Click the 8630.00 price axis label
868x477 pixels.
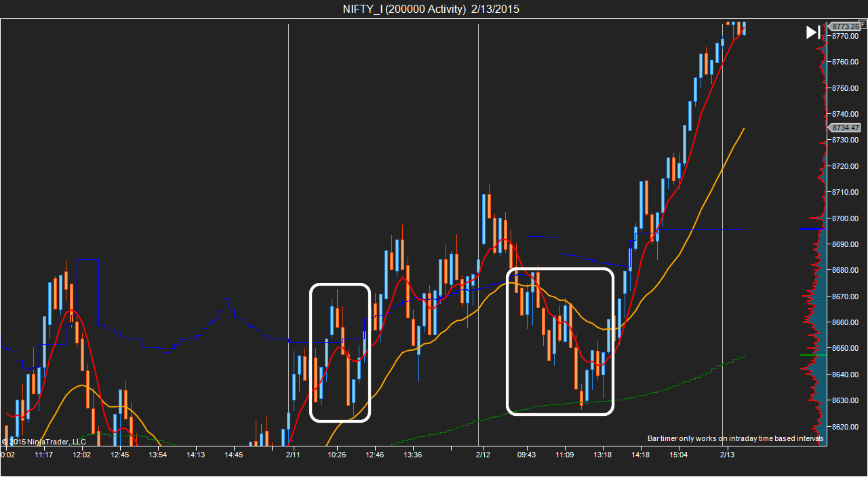tap(845, 400)
